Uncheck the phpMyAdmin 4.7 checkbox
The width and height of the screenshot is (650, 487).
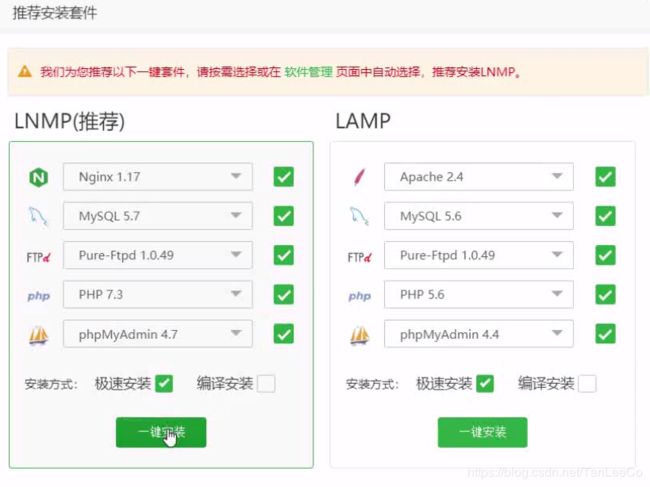click(x=284, y=334)
